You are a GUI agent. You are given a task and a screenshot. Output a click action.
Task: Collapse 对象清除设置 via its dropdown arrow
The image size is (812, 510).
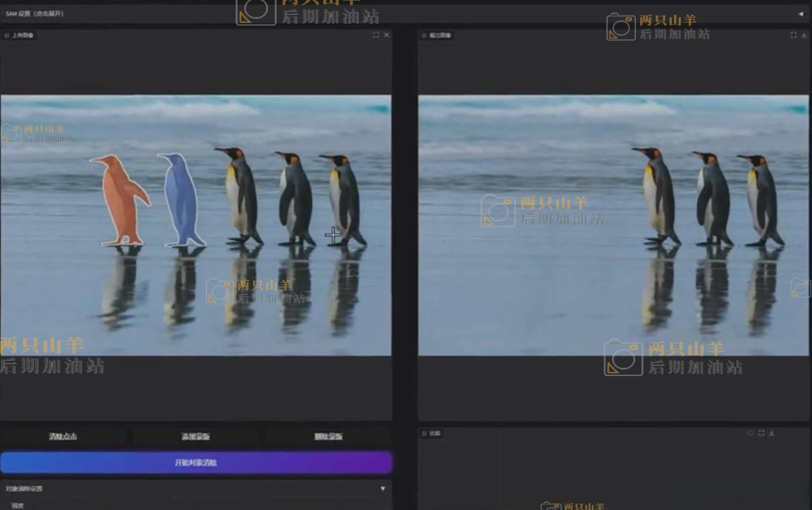tap(382, 488)
